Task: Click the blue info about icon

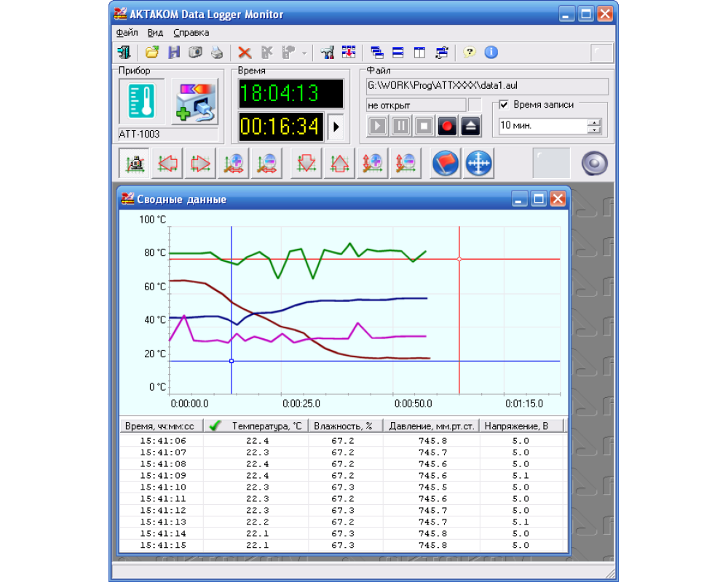Action: click(x=491, y=52)
